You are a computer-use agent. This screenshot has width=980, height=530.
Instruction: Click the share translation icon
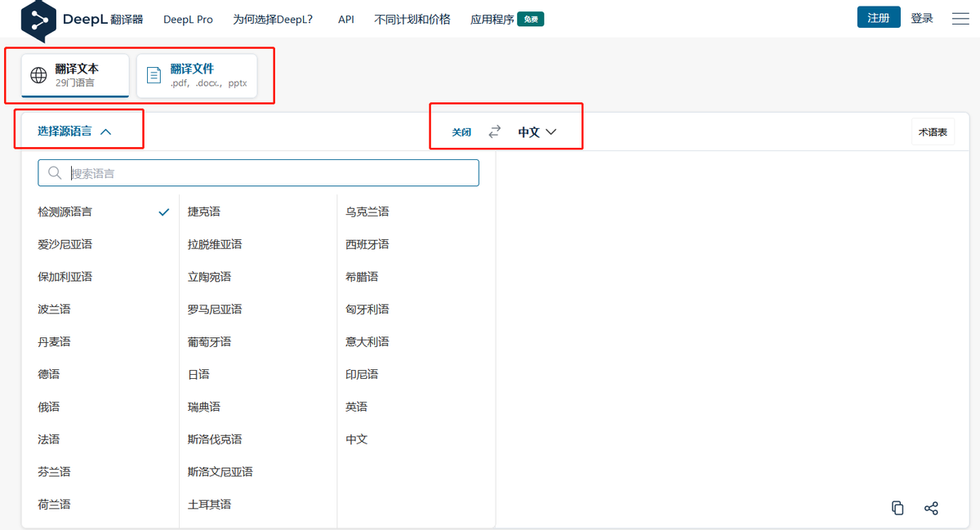pos(931,508)
